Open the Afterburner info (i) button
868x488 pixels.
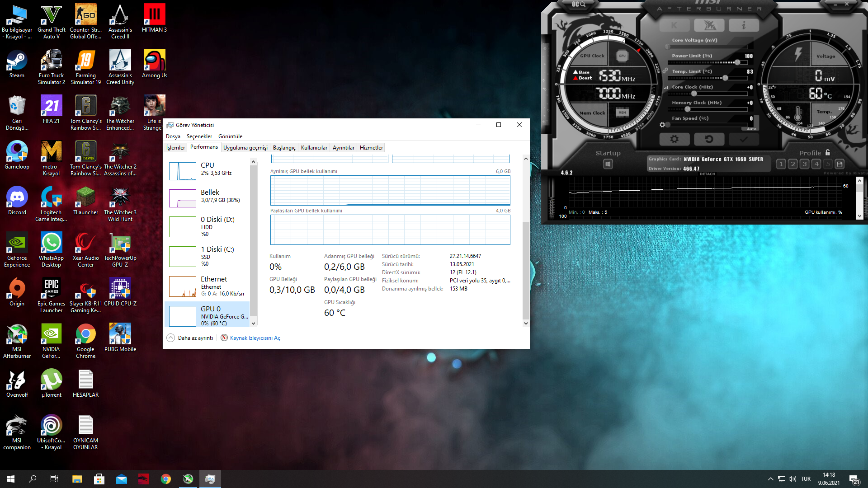744,25
